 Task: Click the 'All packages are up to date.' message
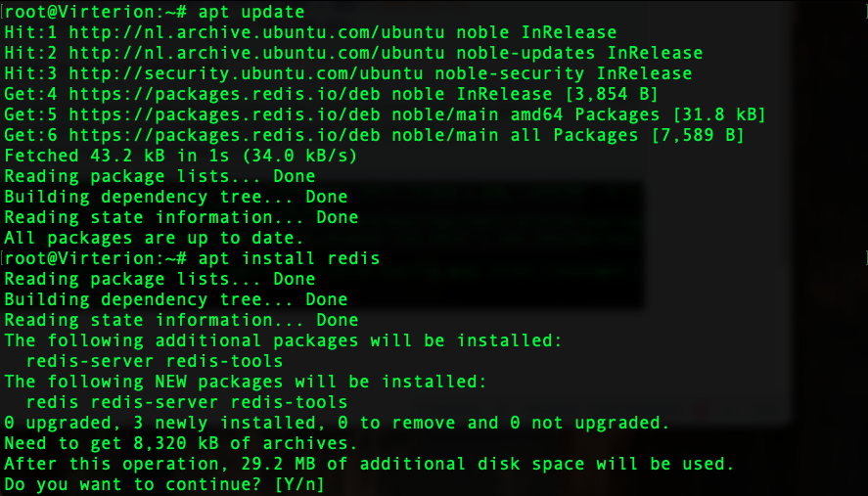point(154,238)
